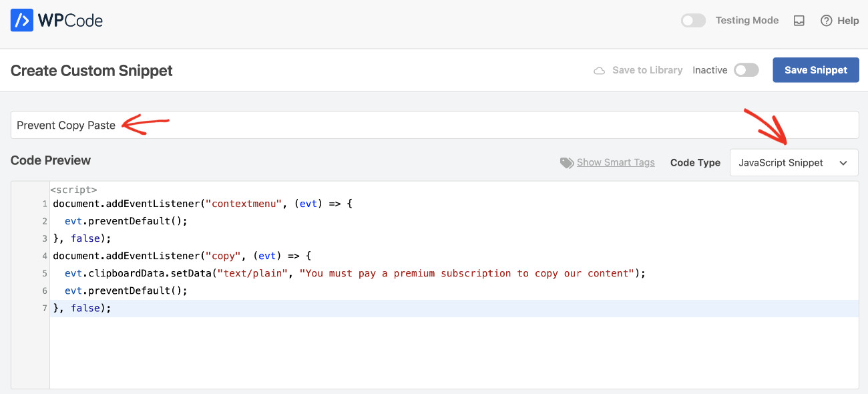Image resolution: width=868 pixels, height=394 pixels.
Task: Click the question mark Help icon
Action: (826, 20)
